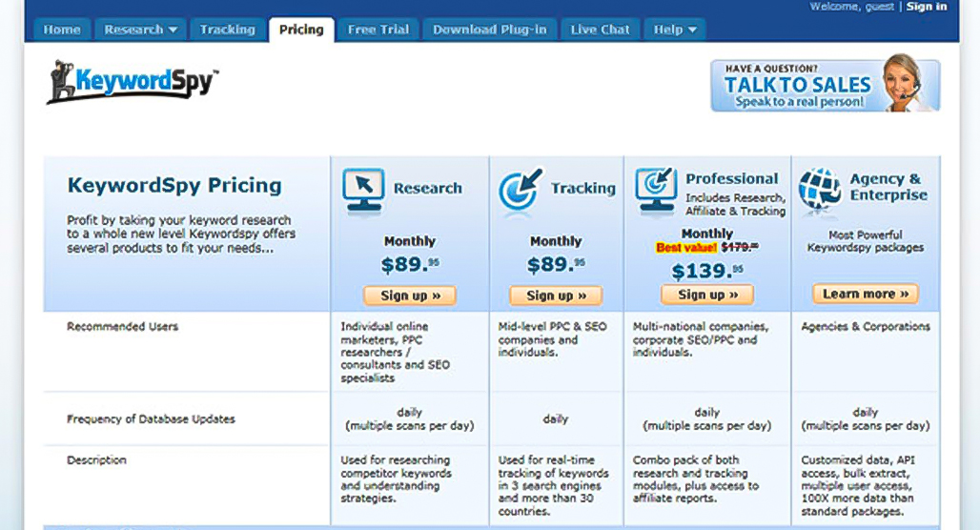Sign up for the Professional plan
The height and width of the screenshot is (530, 980).
(707, 295)
